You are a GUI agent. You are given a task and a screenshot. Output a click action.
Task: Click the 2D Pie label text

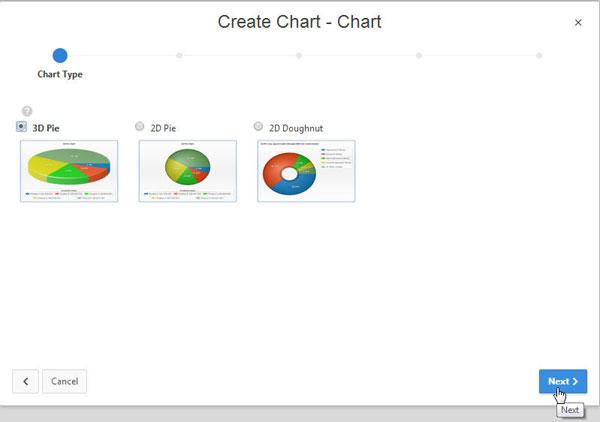[163, 128]
